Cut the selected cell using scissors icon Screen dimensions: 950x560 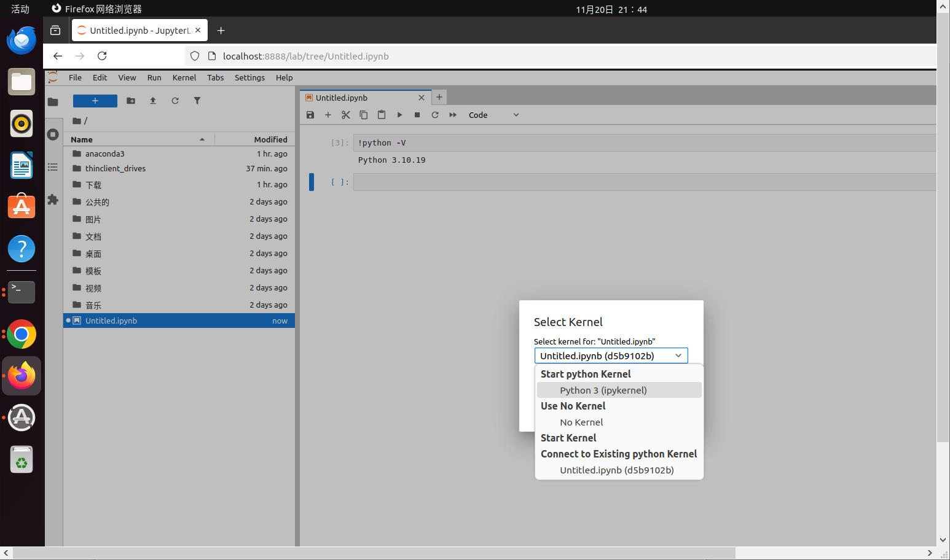point(346,115)
